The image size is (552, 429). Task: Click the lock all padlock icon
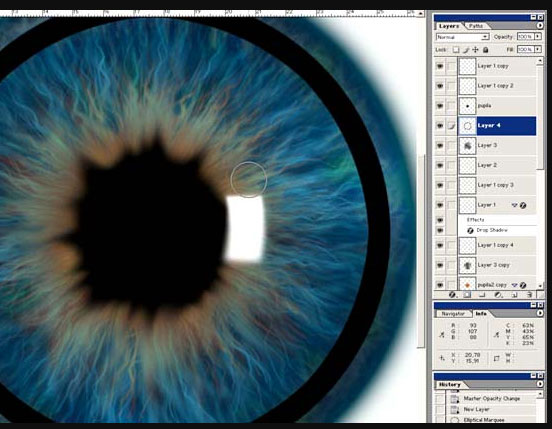[485, 50]
